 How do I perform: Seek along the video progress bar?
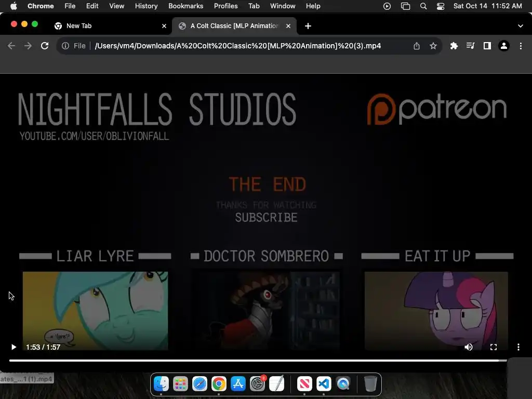coord(258,361)
